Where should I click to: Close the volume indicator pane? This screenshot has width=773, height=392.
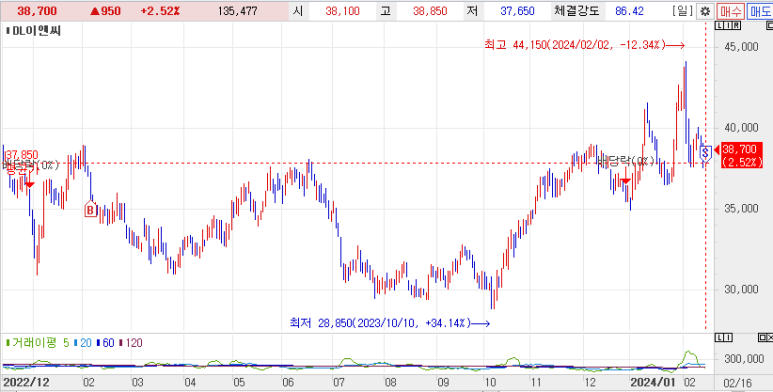(x=769, y=337)
